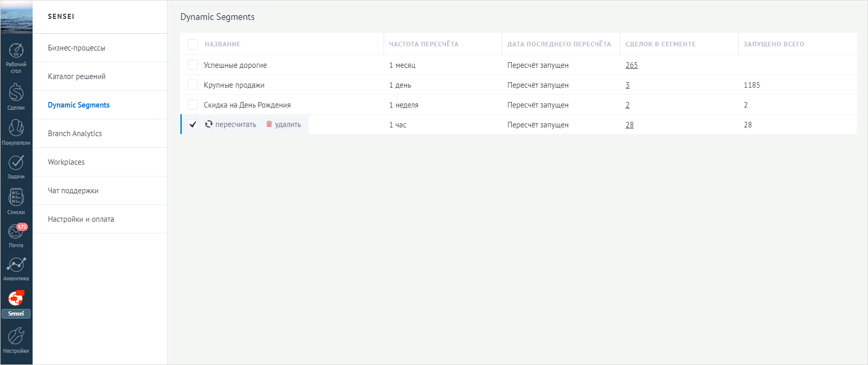This screenshot has width=868, height=365.
Task: Open Чат поддержки menu item
Action: pyautogui.click(x=100, y=191)
